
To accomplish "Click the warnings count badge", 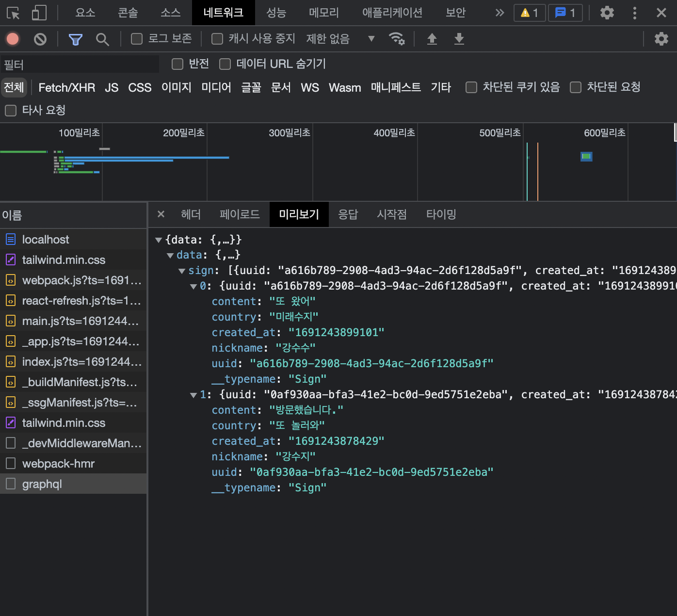I will (530, 13).
